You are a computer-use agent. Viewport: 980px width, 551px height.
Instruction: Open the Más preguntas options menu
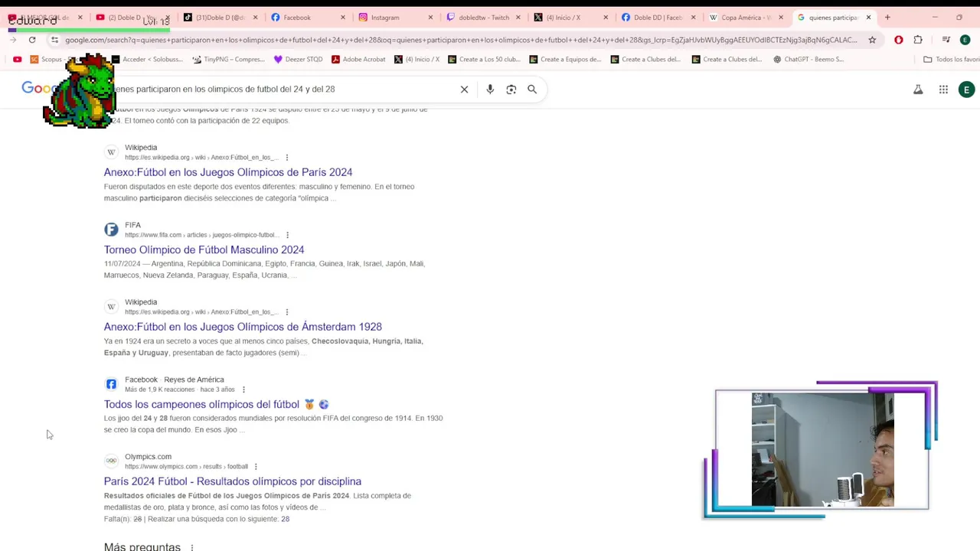pyautogui.click(x=192, y=547)
